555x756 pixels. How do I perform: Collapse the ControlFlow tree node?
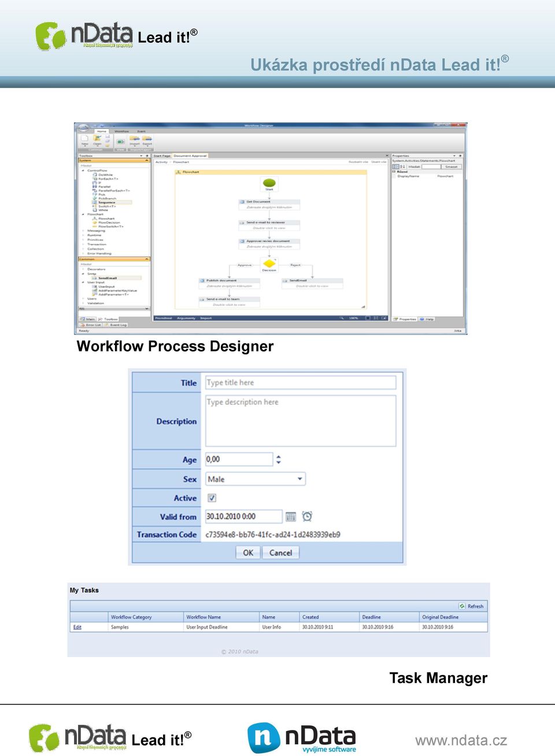click(x=83, y=171)
